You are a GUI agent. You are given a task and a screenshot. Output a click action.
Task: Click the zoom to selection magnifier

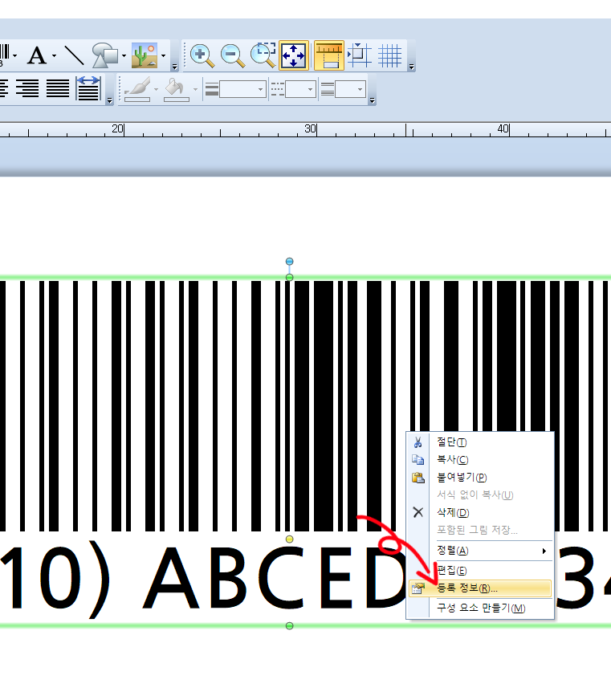click(x=263, y=55)
